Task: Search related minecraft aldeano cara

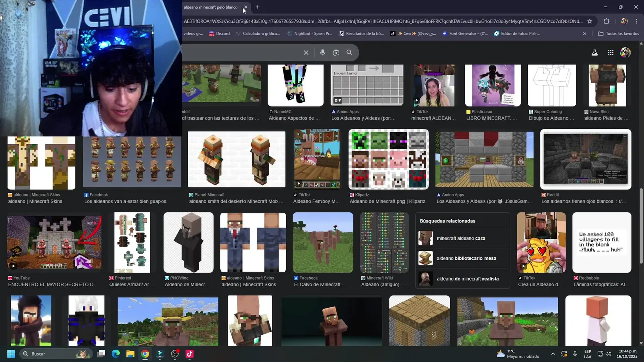Action: coord(462,238)
